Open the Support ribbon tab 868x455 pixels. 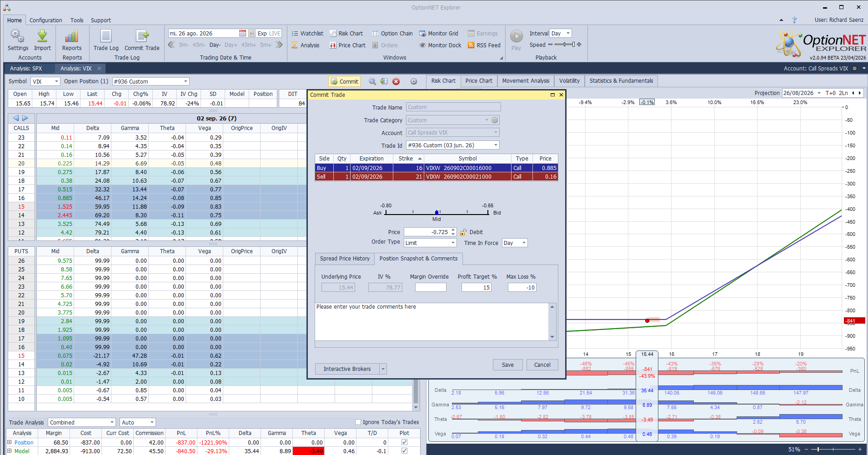(101, 20)
